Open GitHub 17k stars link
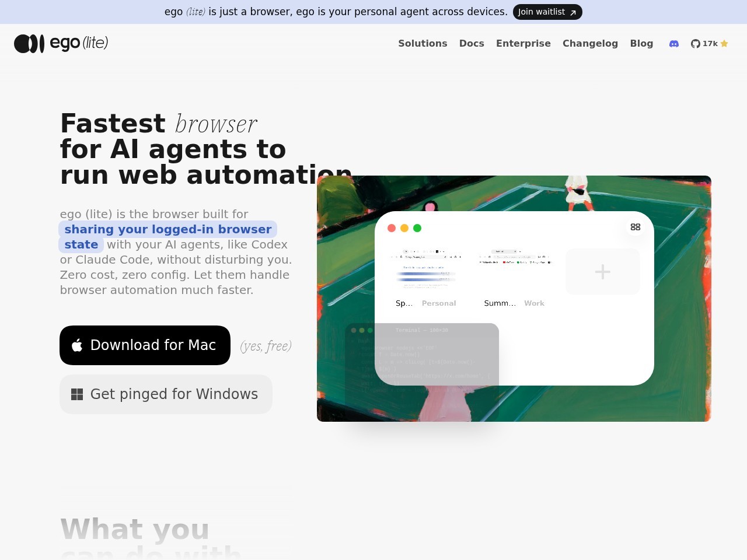This screenshot has width=747, height=560. (710, 44)
